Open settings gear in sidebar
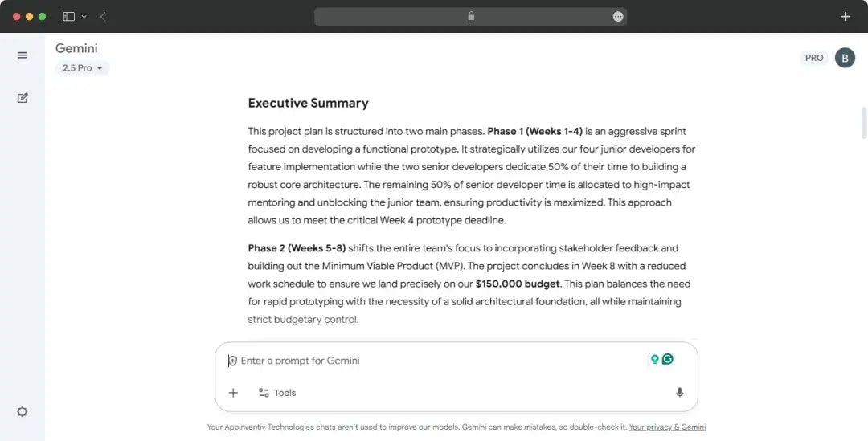868x441 pixels. coord(22,411)
